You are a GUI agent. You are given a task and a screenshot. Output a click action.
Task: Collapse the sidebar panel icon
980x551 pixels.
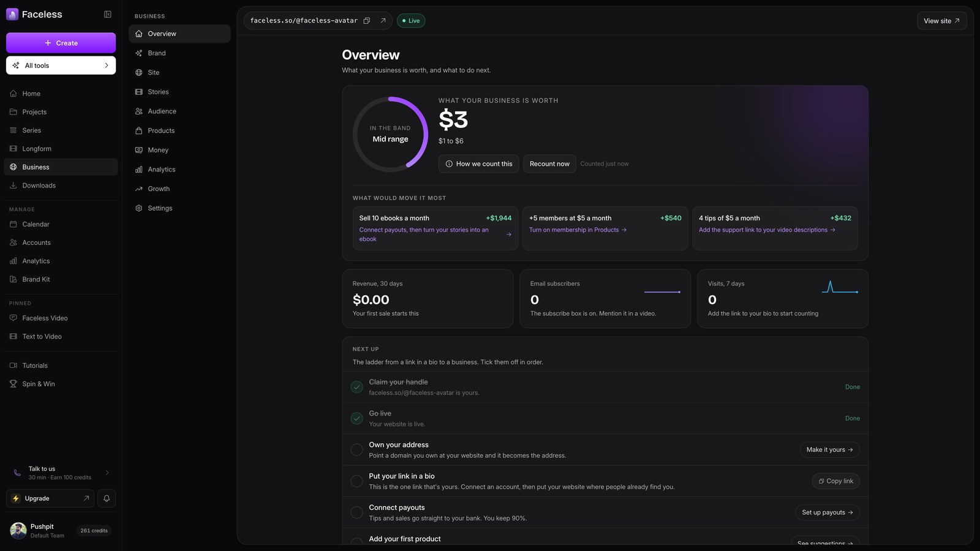point(108,14)
